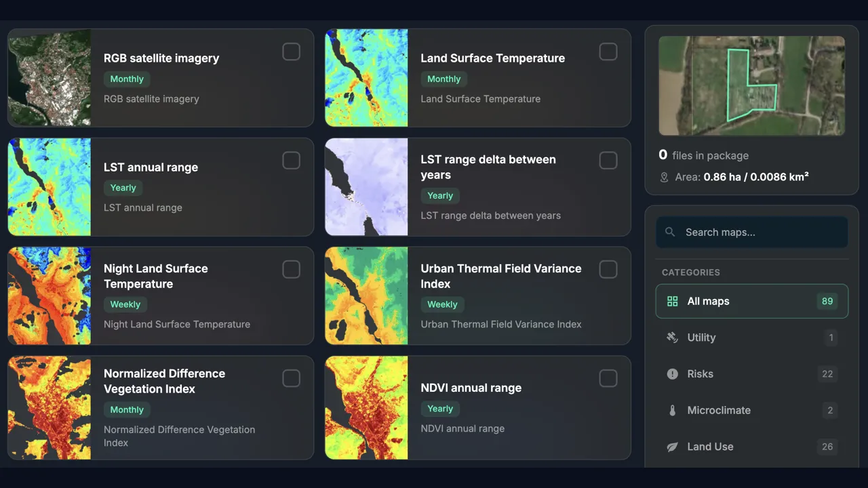This screenshot has width=868, height=488.
Task: Select the Land Surface Temperature checkbox
Action: [x=608, y=52]
